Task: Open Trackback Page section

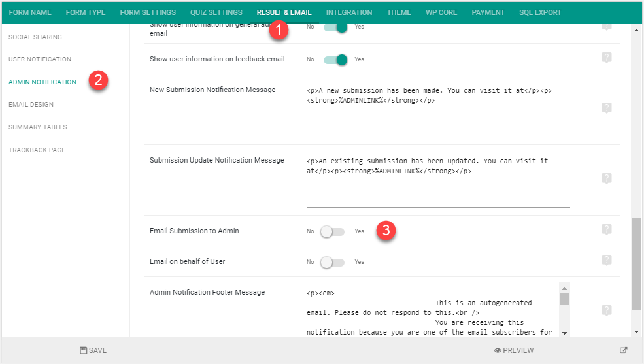Action: (37, 150)
